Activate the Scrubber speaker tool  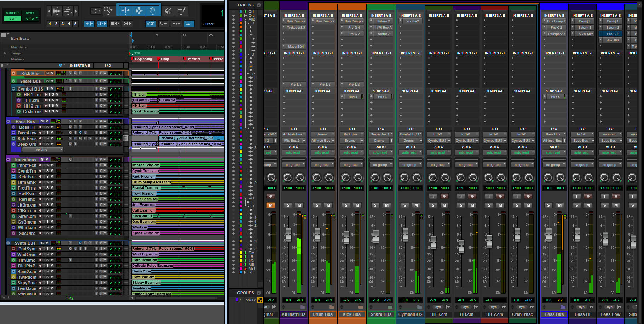coord(168,11)
